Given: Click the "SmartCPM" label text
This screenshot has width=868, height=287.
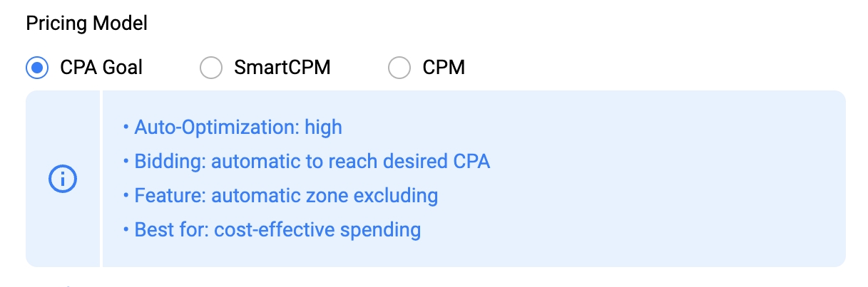Looking at the screenshot, I should (x=282, y=68).
